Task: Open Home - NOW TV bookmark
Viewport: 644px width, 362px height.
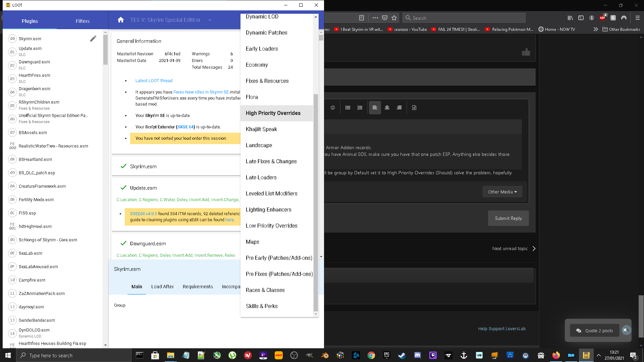Action: 557,29
